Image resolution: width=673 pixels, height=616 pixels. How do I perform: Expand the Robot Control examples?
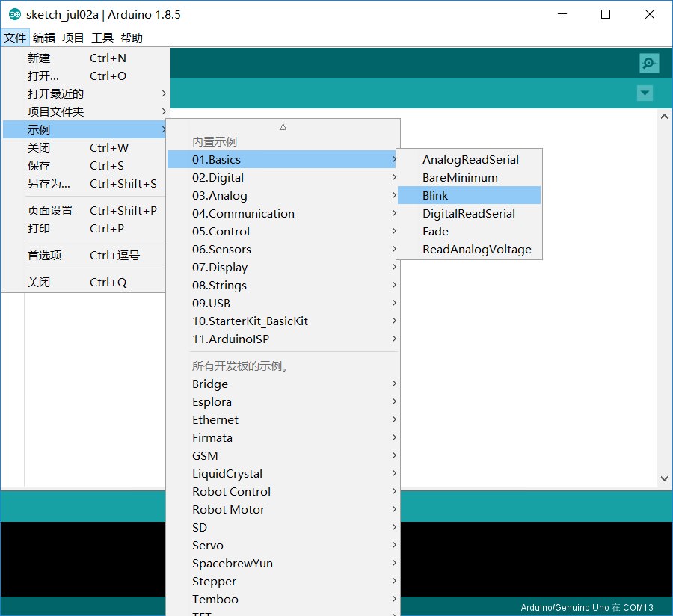click(283, 492)
